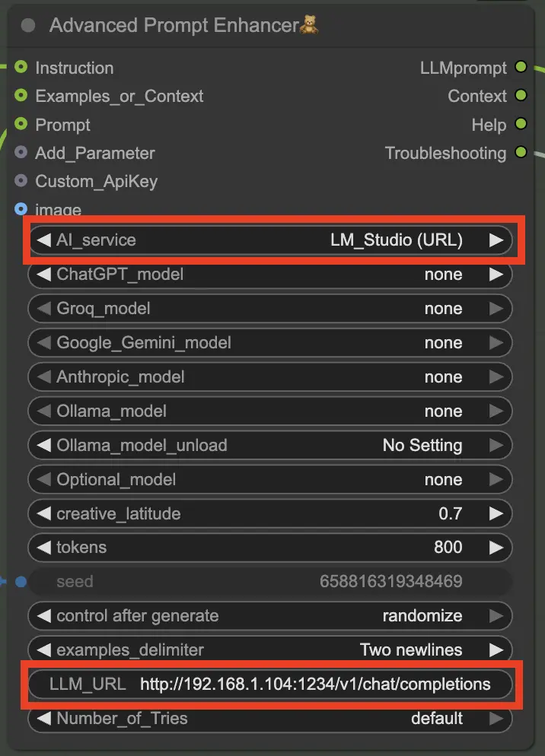The height and width of the screenshot is (756, 545).
Task: Click the Examples_or_Context input connector dot
Action: (21, 96)
